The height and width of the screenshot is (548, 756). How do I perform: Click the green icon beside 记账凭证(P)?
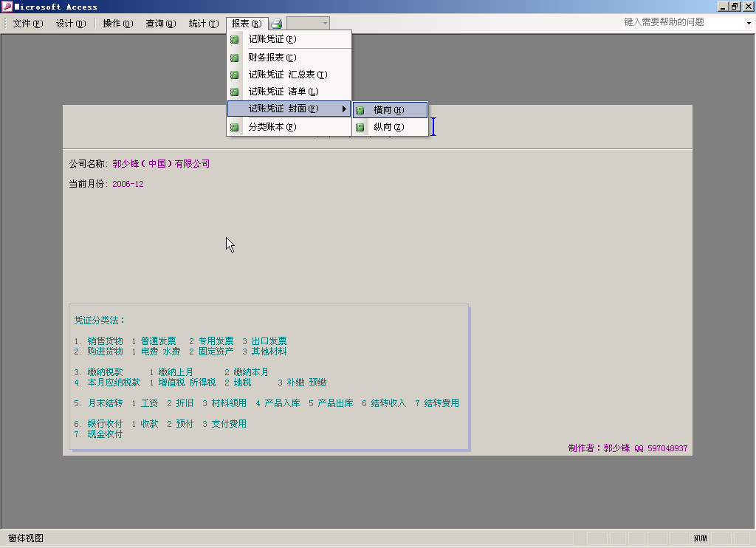tap(235, 39)
